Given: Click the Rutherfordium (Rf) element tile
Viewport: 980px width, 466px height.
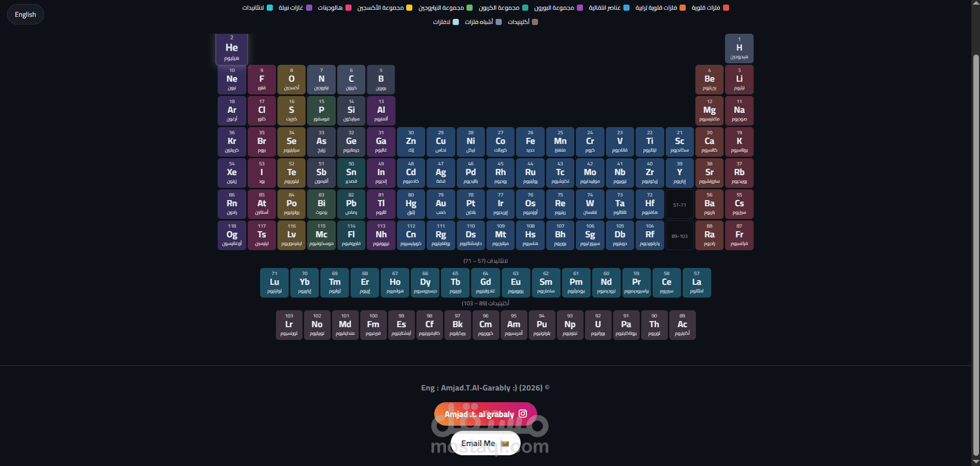Looking at the screenshot, I should [649, 235].
